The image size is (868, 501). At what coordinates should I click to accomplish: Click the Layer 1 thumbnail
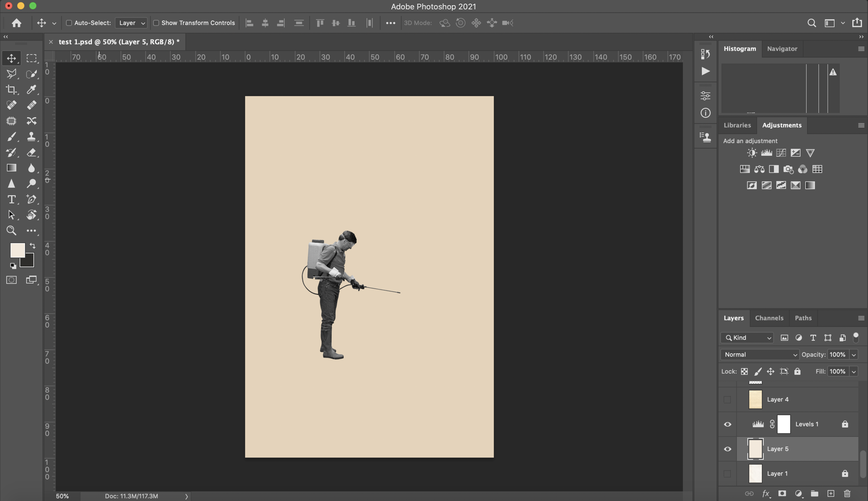coord(755,474)
